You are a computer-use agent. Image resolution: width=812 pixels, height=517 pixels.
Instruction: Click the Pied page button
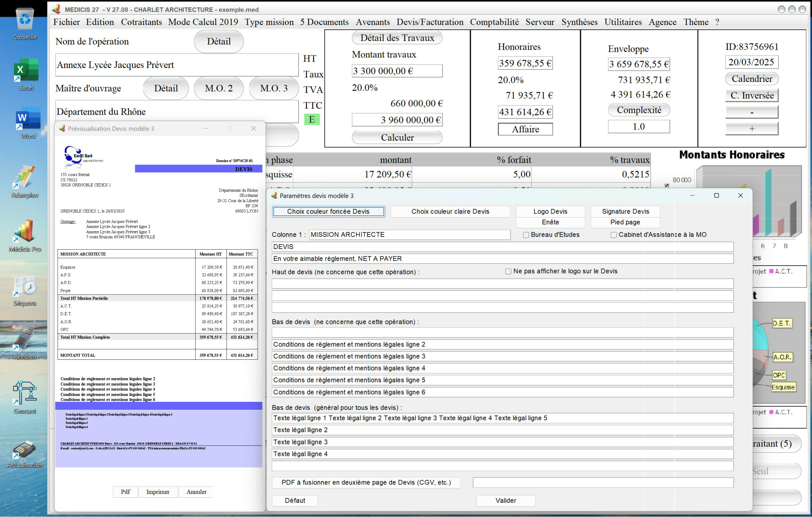625,222
